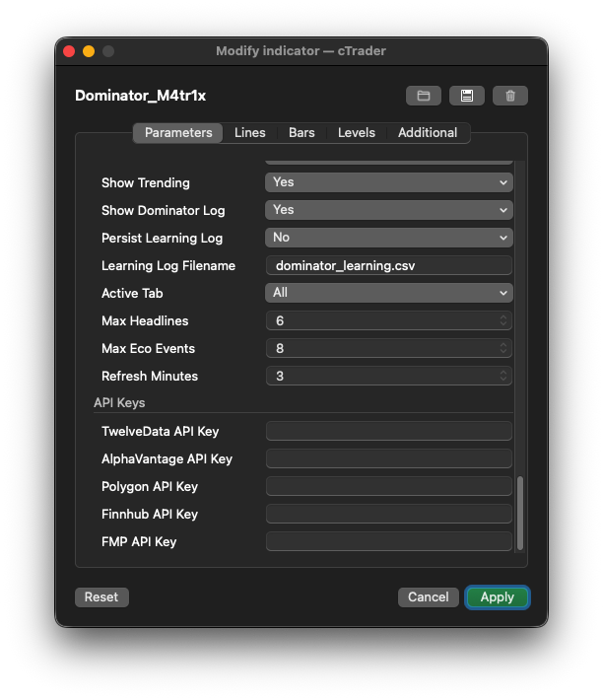Open the load preset folder icon

click(424, 96)
